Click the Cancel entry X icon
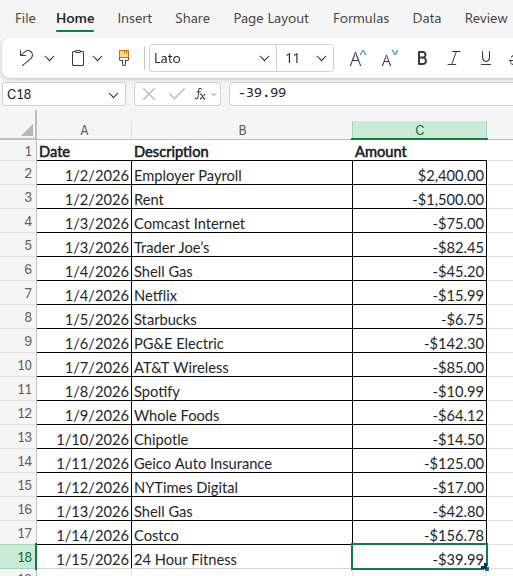513x576 pixels. (149, 94)
